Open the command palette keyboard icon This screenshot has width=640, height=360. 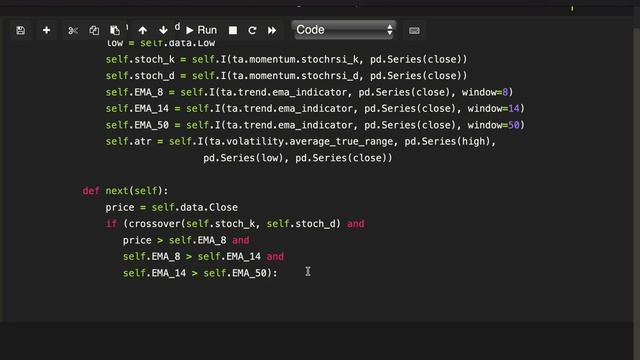point(414,31)
